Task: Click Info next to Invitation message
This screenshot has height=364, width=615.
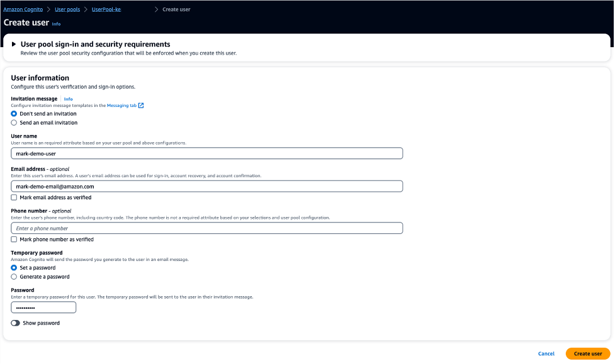Action: point(68,99)
